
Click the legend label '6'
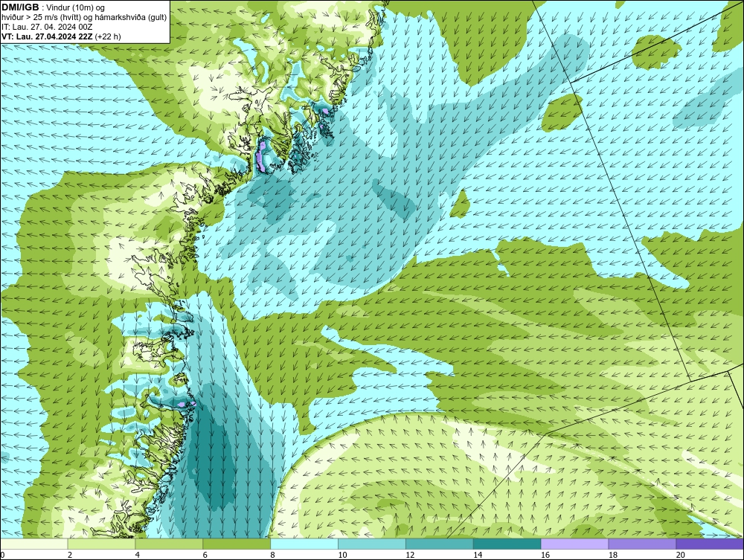[x=205, y=555]
